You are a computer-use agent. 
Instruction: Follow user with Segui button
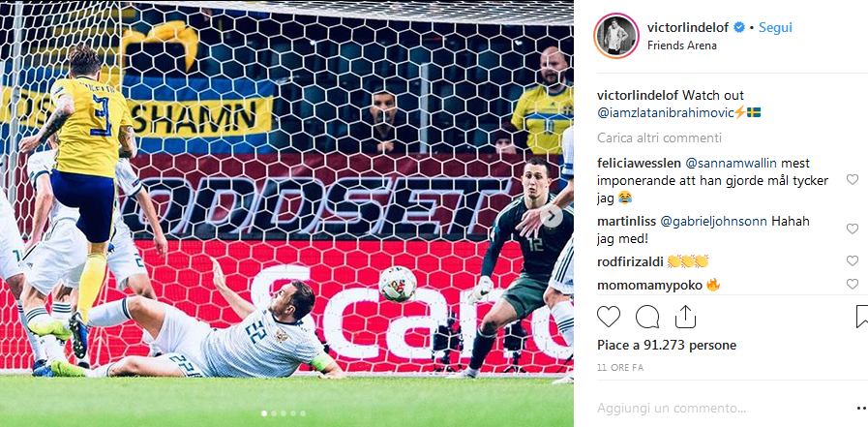[x=775, y=28]
